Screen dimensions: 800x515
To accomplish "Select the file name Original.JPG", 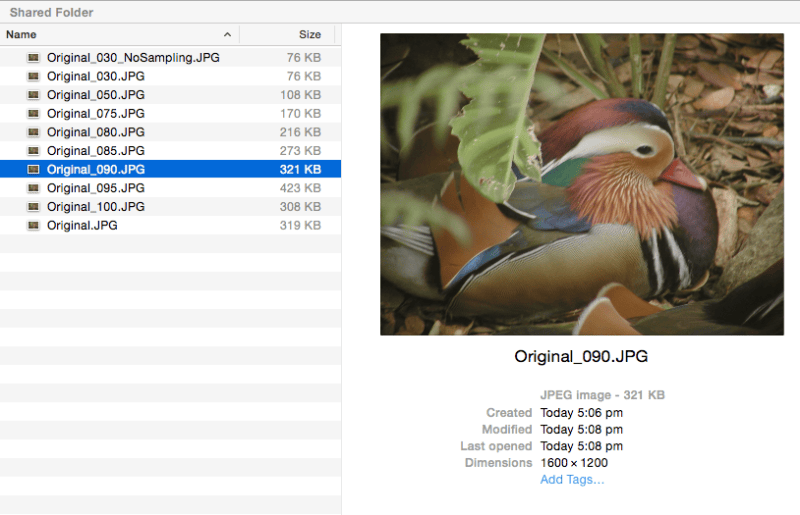I will pos(82,225).
